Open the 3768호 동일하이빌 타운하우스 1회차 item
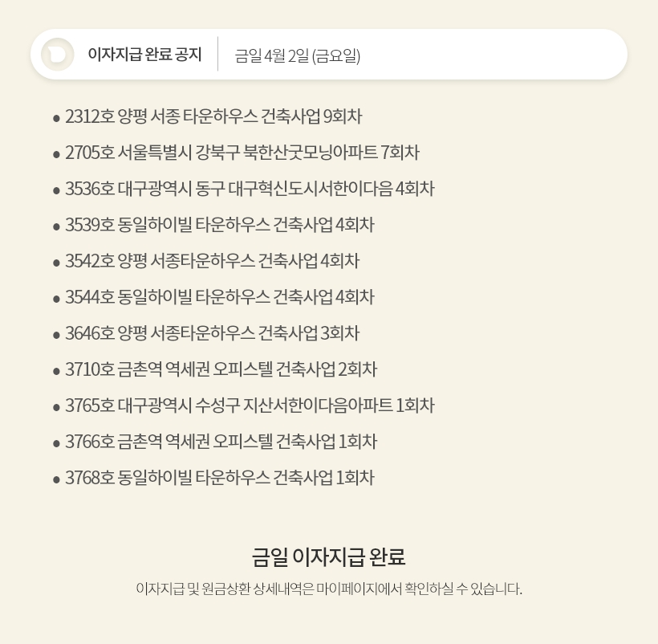Viewport: 658px width, 644px height. (x=219, y=479)
